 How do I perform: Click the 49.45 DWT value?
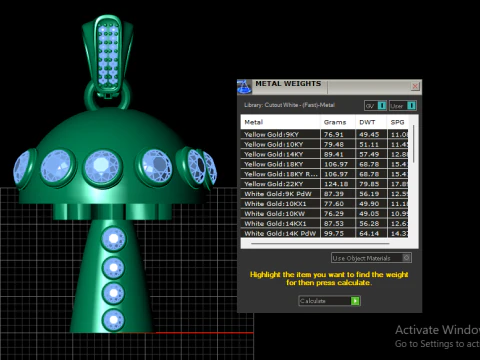[369, 135]
